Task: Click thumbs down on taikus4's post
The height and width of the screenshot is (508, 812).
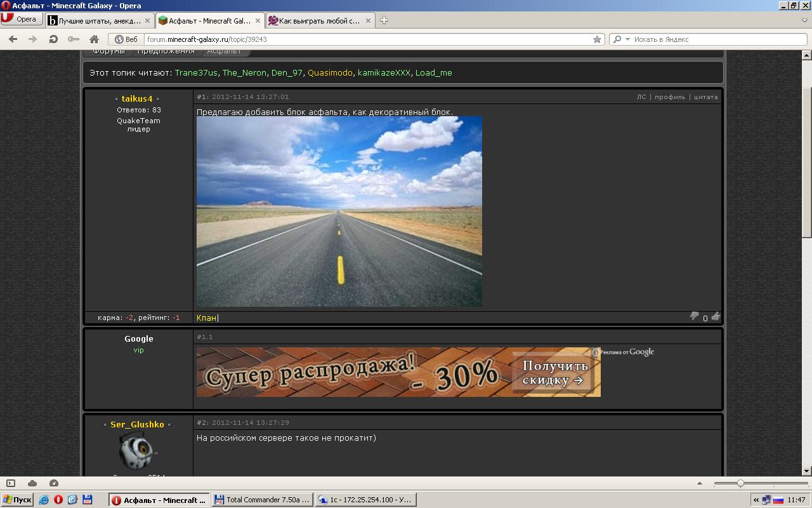Action: coord(694,316)
